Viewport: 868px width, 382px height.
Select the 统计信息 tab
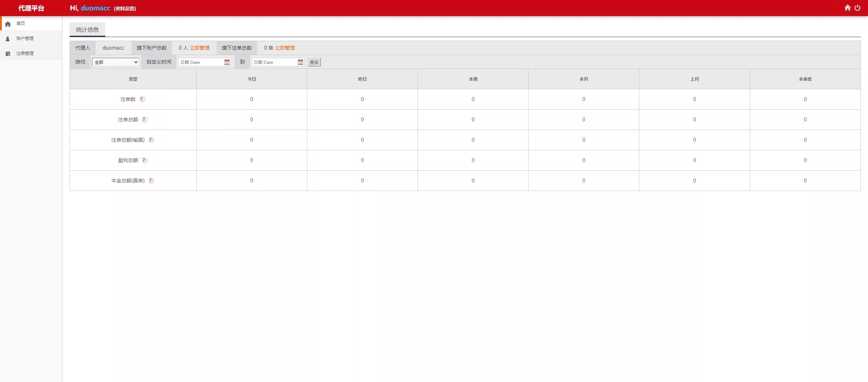tap(87, 30)
